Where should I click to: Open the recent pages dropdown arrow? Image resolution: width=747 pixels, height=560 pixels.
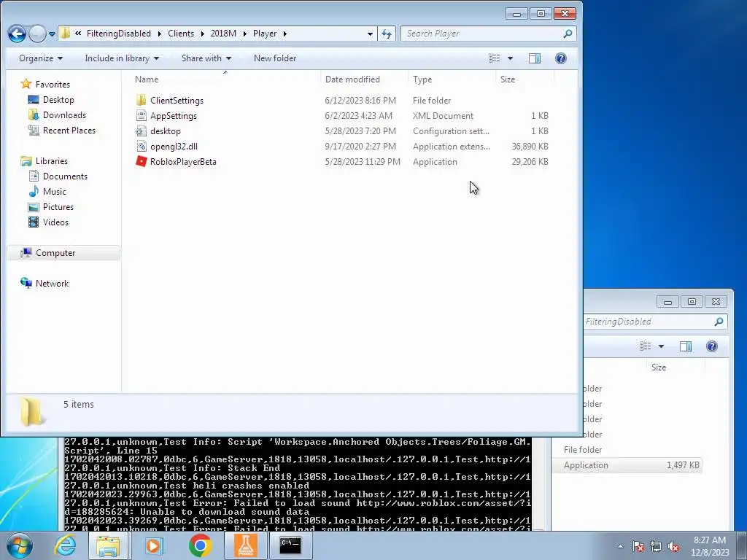coord(52,34)
